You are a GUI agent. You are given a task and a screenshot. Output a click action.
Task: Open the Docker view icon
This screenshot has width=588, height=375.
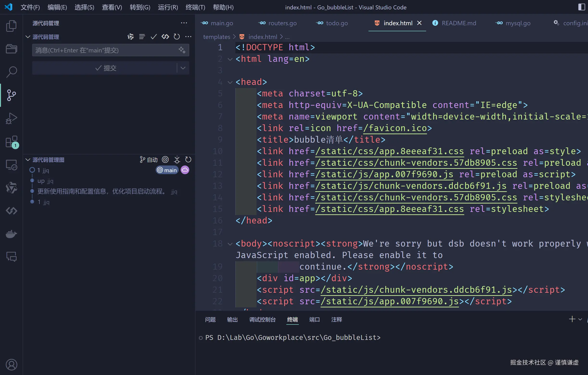pyautogui.click(x=11, y=234)
